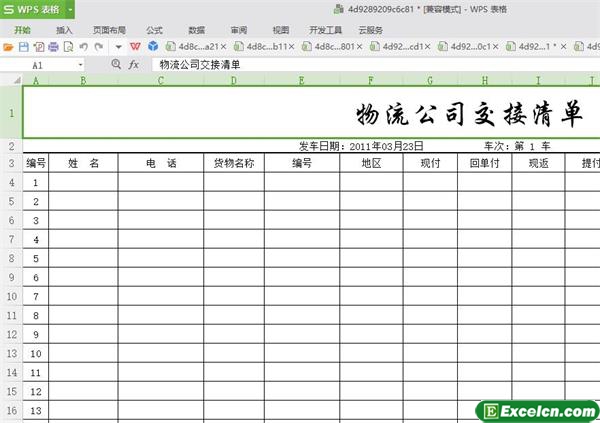
Task: Close the 4d8c...a21 document tab
Action: click(x=224, y=47)
